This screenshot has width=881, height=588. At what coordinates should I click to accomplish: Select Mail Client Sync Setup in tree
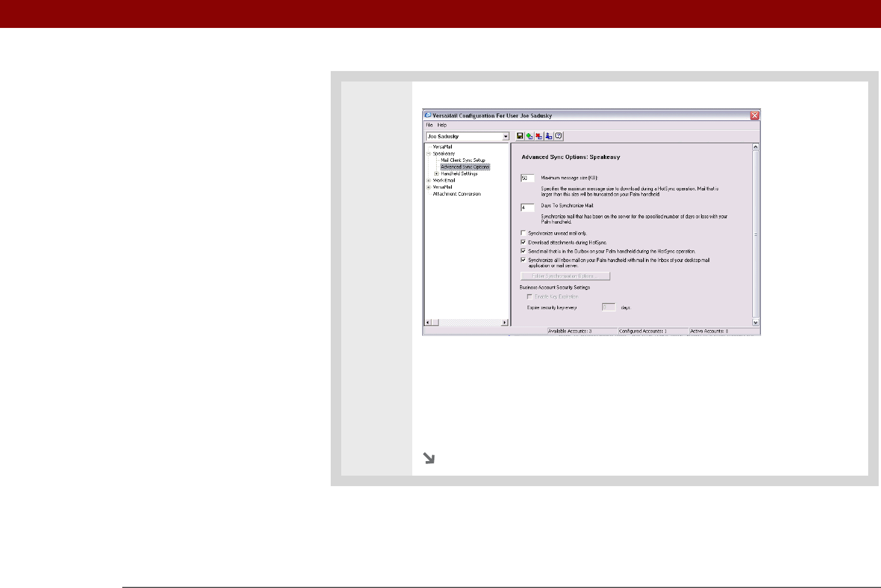point(463,160)
